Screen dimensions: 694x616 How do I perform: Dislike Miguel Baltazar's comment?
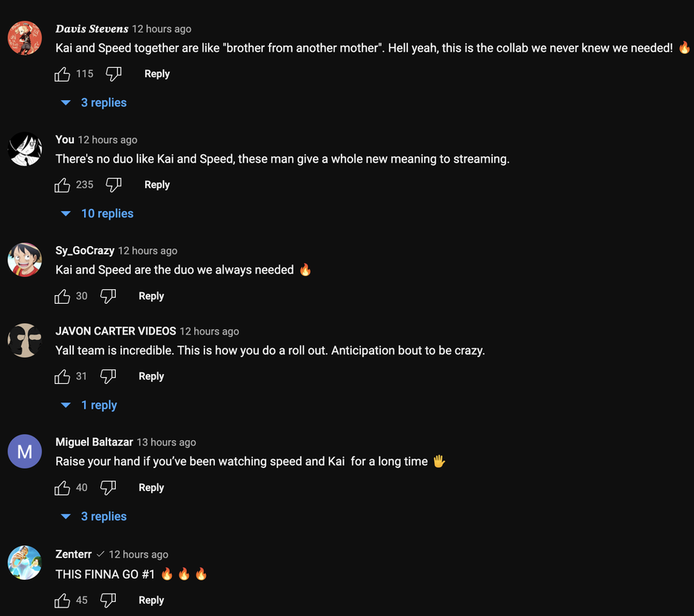(x=108, y=487)
